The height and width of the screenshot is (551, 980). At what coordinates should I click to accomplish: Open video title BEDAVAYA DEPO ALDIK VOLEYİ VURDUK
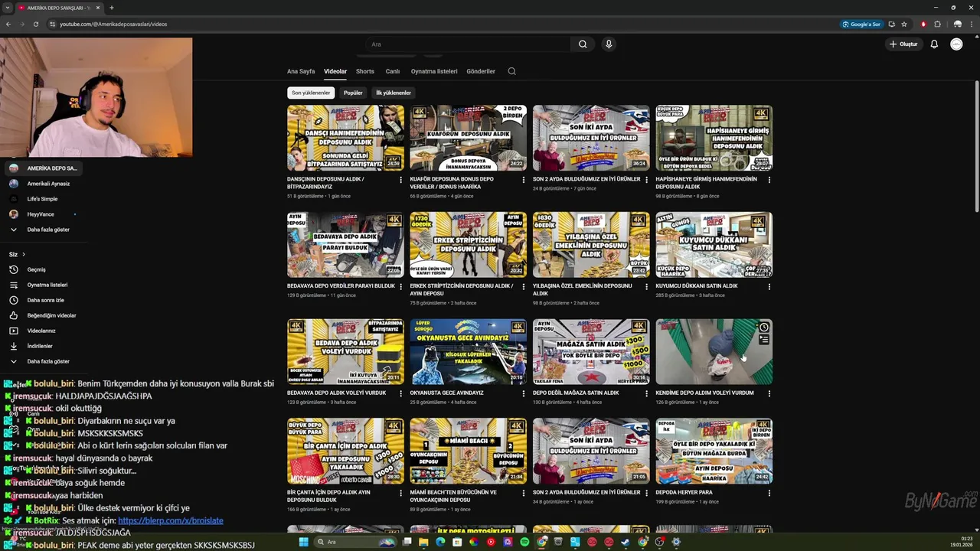(336, 393)
